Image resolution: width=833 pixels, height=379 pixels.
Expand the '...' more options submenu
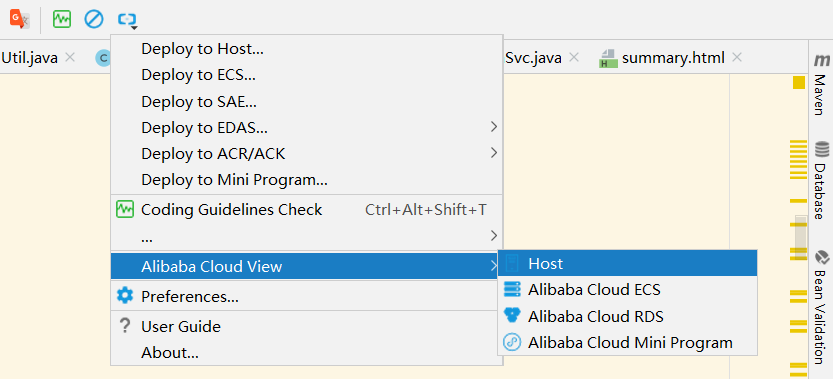(307, 236)
